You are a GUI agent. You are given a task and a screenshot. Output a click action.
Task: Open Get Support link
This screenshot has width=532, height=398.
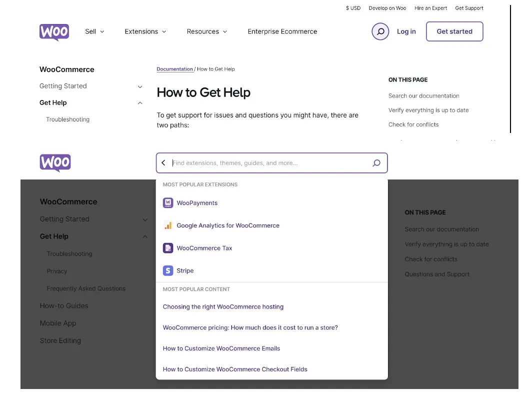click(x=469, y=8)
